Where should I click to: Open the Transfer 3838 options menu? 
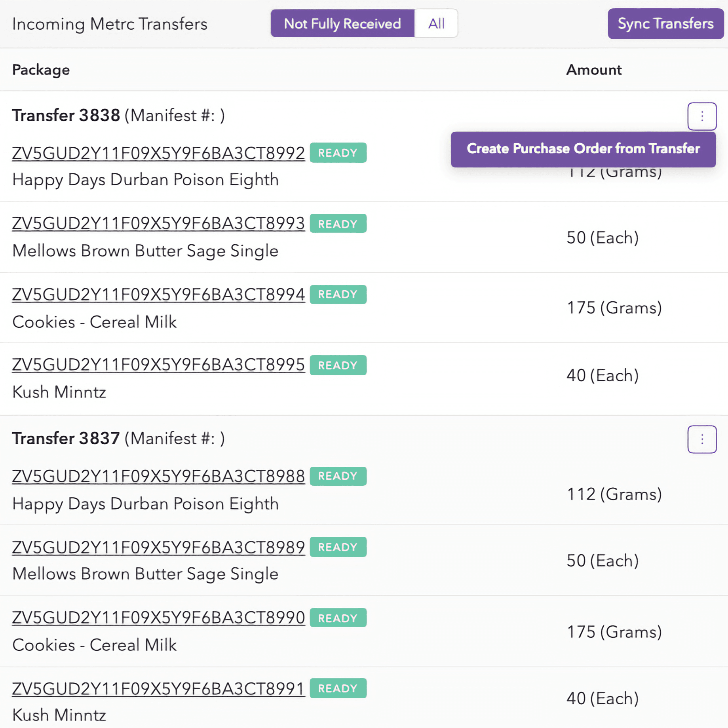(x=701, y=116)
